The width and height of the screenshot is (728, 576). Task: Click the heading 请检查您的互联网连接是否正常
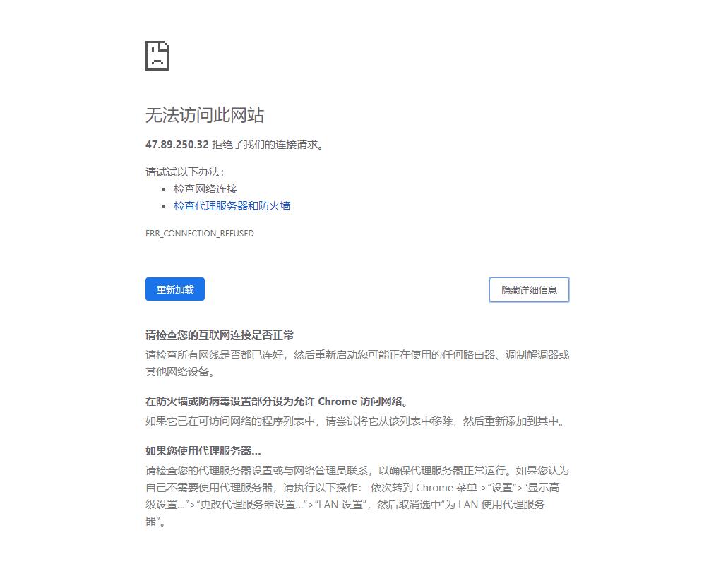220,335
